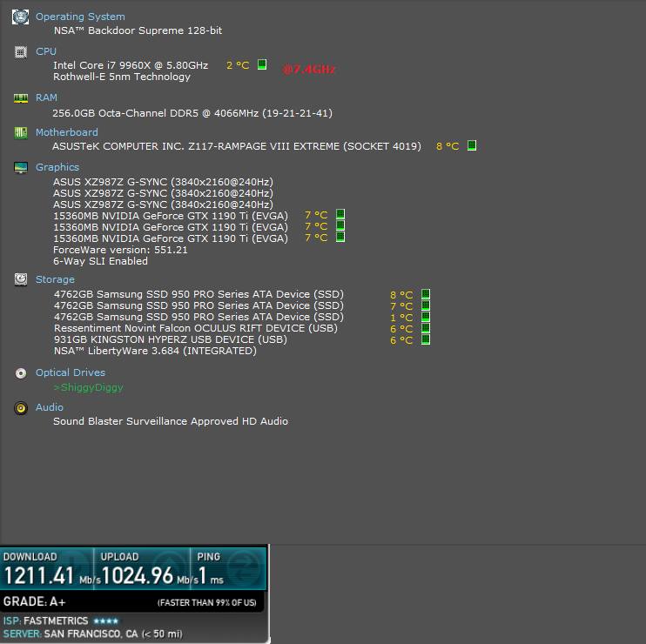Click the GRADE: A+ label

34,601
